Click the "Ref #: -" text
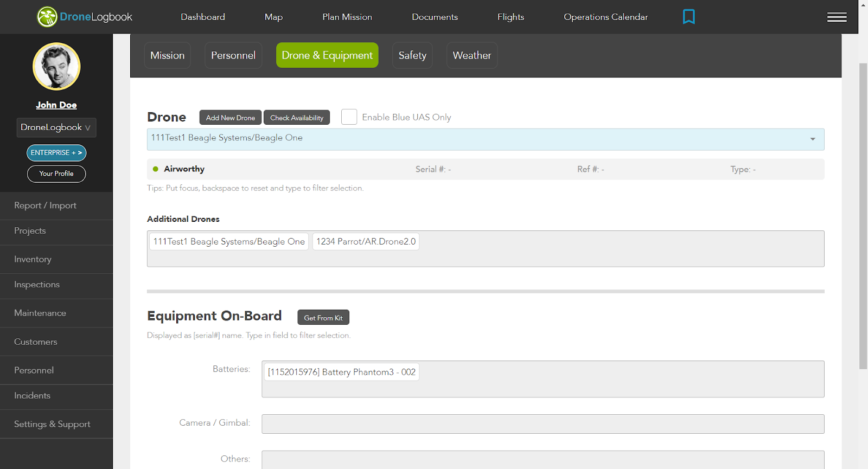 [590, 169]
